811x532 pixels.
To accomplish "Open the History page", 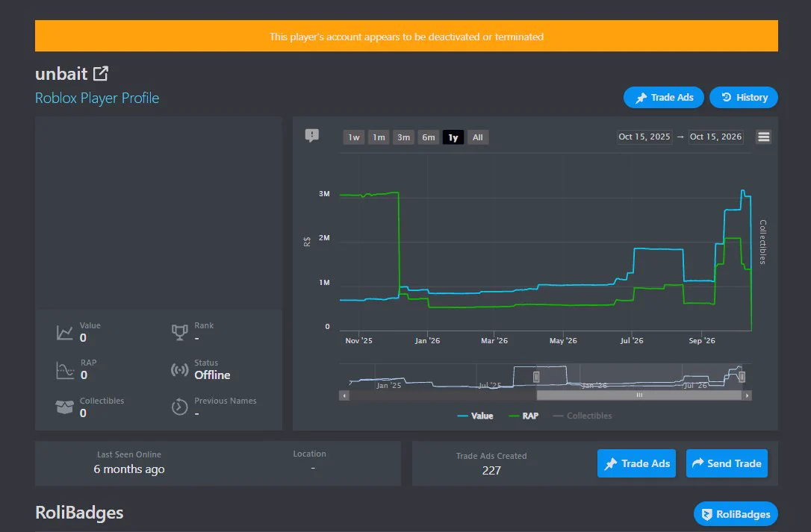I will click(744, 98).
